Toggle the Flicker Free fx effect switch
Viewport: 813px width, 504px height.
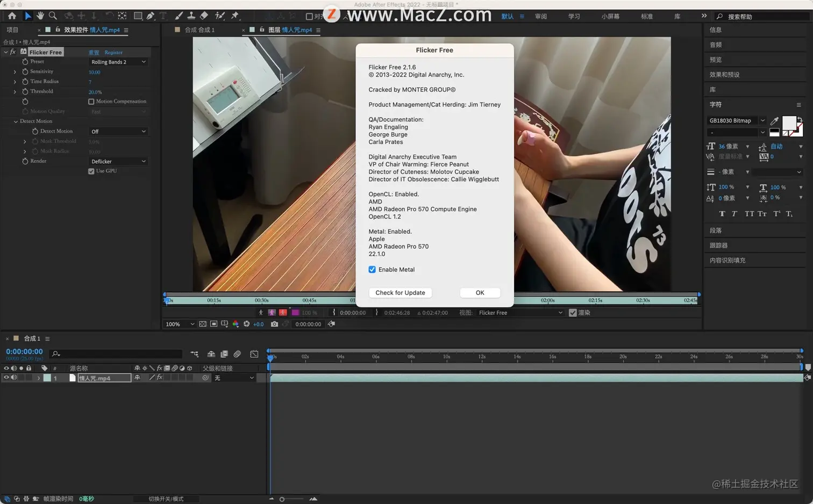tap(13, 52)
